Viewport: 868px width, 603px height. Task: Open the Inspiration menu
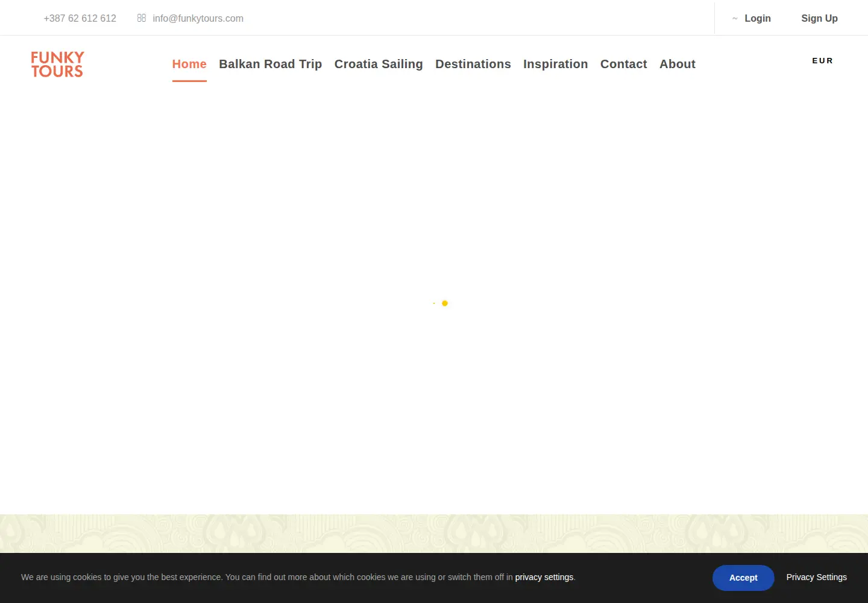point(555,64)
